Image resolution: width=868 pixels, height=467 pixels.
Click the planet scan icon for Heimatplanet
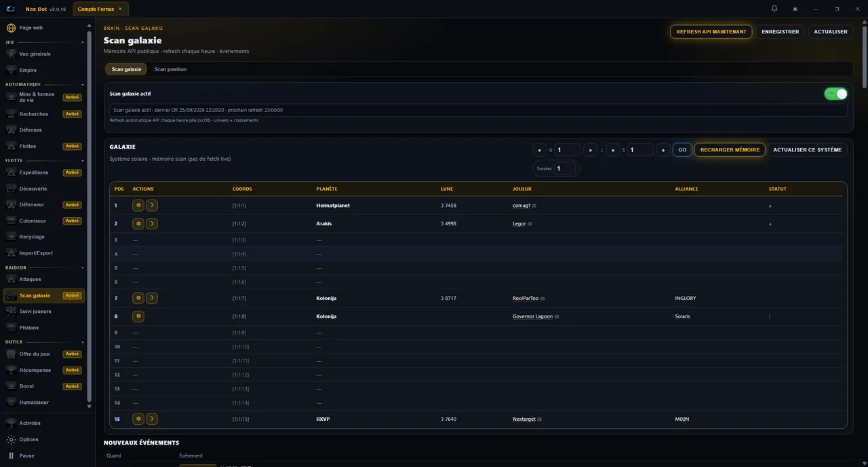[138, 205]
